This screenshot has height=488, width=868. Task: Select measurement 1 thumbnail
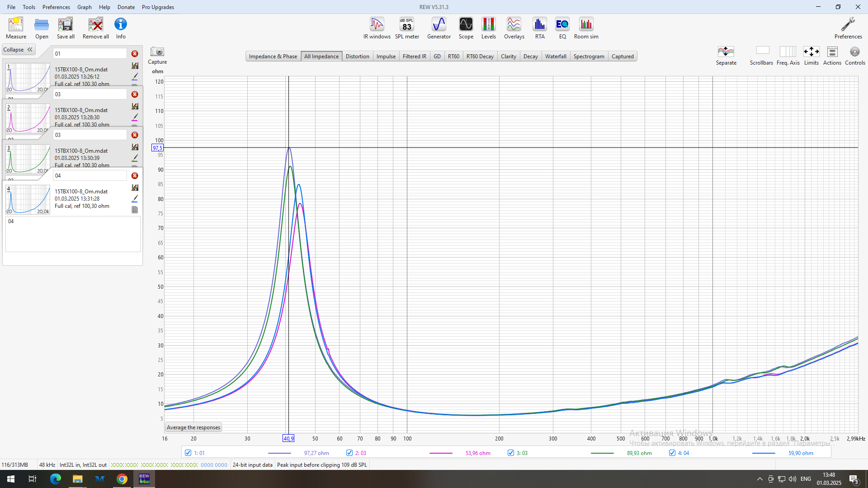coord(28,78)
